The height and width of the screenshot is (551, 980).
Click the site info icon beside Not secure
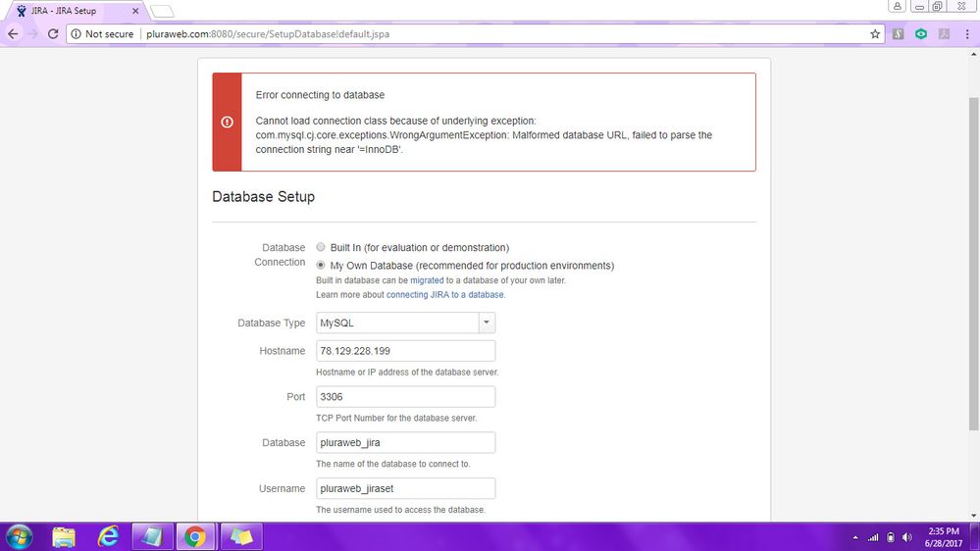click(x=77, y=33)
